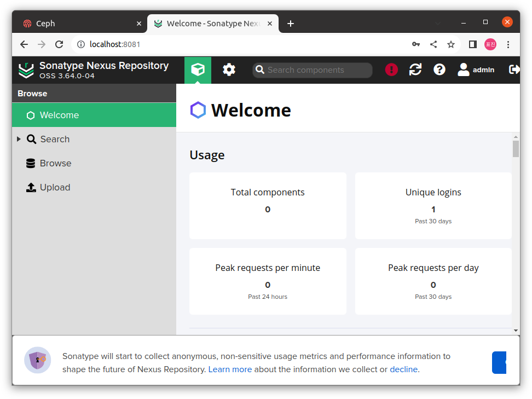This screenshot has width=532, height=399.
Task: Click the large Welcome header hexagon icon
Action: pyautogui.click(x=198, y=110)
